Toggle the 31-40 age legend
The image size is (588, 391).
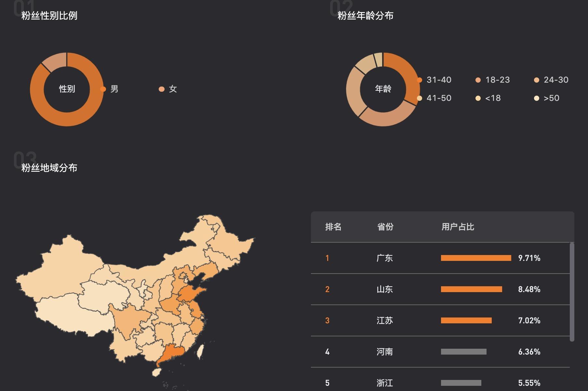tap(435, 80)
